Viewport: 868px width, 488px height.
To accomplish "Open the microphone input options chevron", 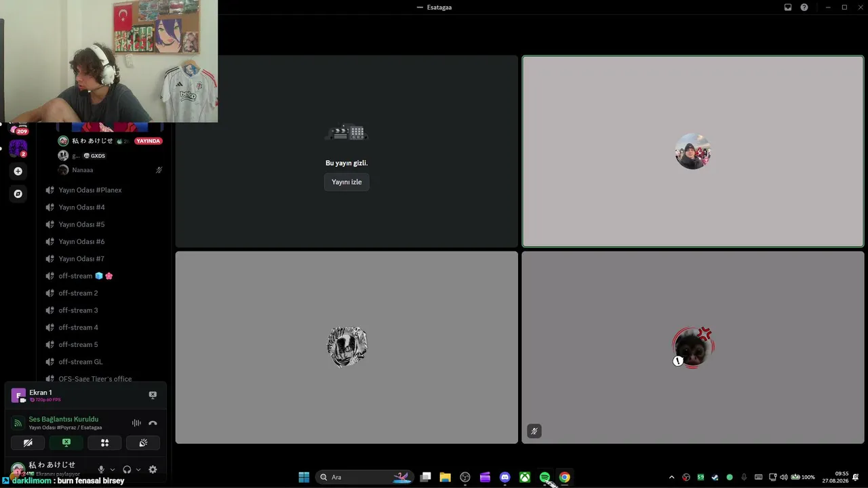I will pyautogui.click(x=113, y=469).
